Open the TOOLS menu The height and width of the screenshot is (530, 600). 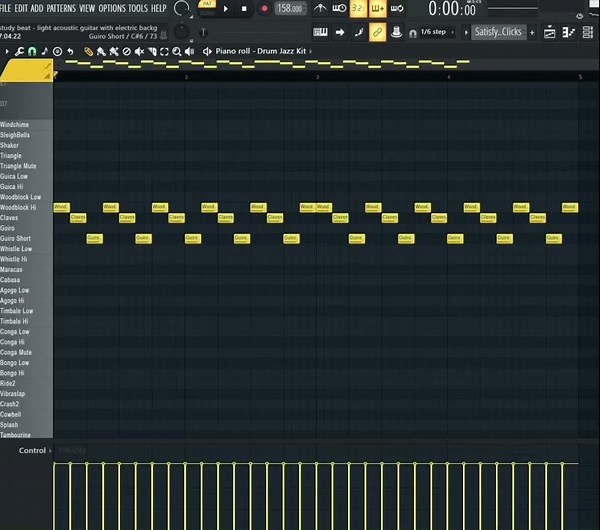(x=138, y=8)
